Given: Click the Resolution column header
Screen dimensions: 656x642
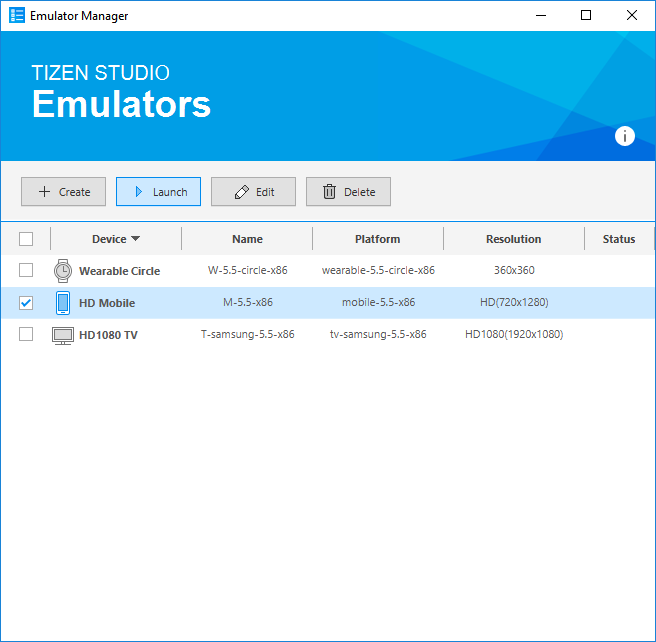Looking at the screenshot, I should [513, 239].
